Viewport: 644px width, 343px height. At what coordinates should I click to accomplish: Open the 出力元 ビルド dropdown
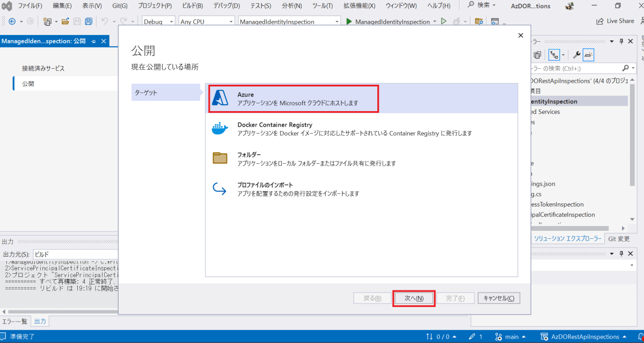[75, 254]
